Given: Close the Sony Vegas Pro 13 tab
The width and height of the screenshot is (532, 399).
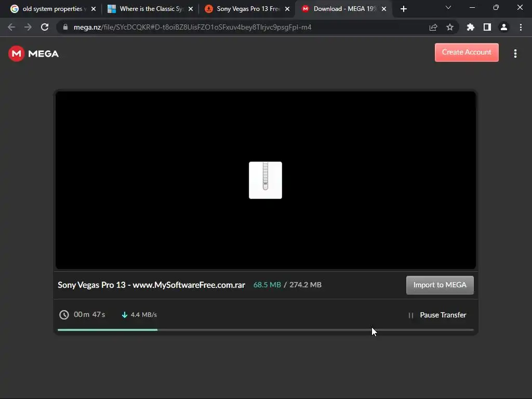Looking at the screenshot, I should tap(287, 9).
